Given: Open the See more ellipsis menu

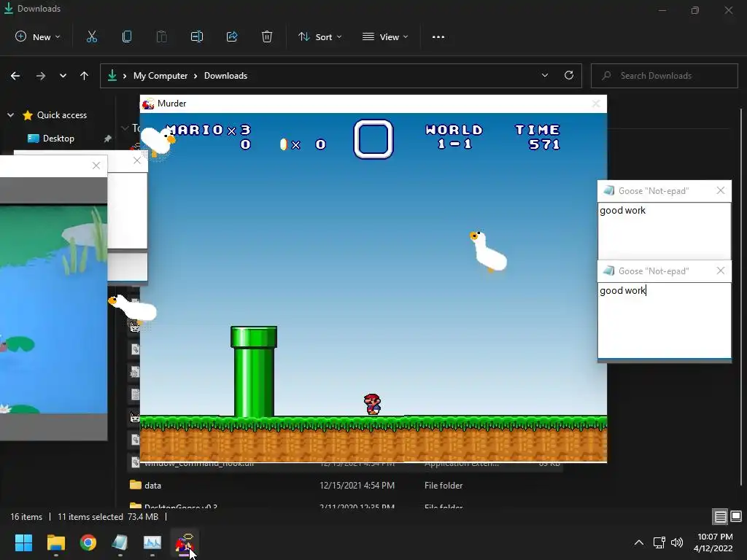Looking at the screenshot, I should point(438,36).
